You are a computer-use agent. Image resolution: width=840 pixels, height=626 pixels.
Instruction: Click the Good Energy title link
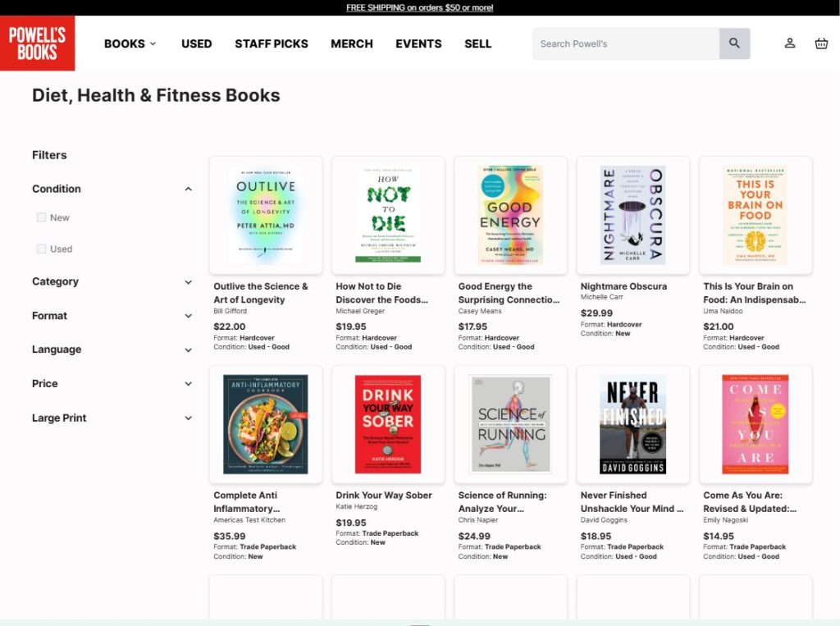pyautogui.click(x=509, y=293)
